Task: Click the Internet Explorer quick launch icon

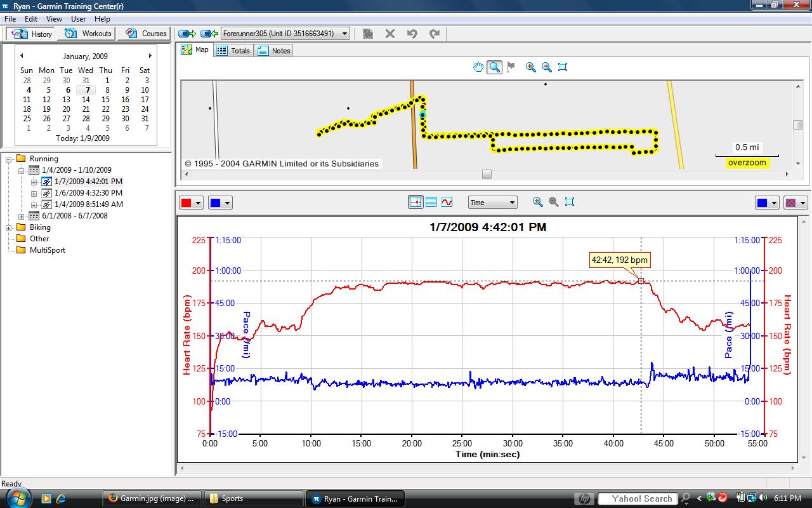Action: [62, 498]
